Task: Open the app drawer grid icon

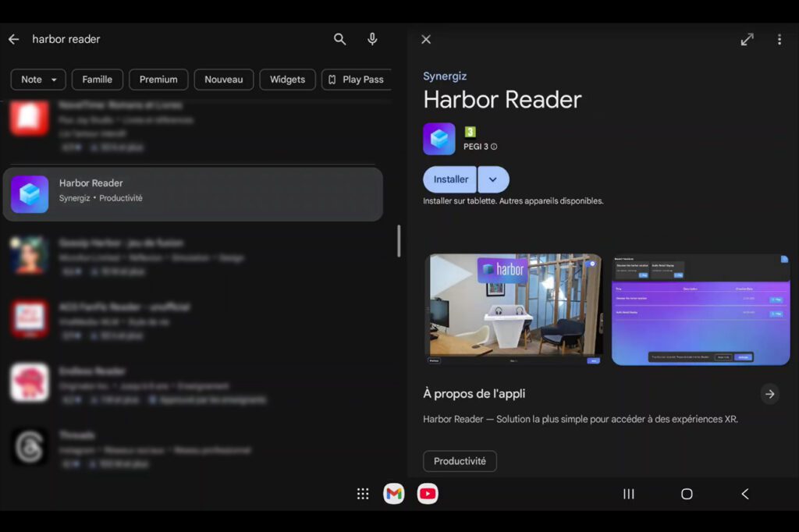Action: point(363,494)
